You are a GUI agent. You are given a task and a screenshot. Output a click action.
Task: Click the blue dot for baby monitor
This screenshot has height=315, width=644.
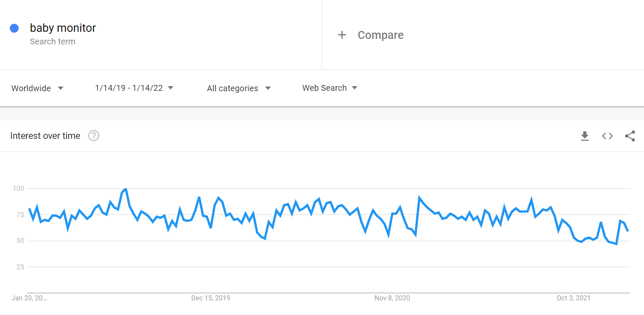pos(14,28)
